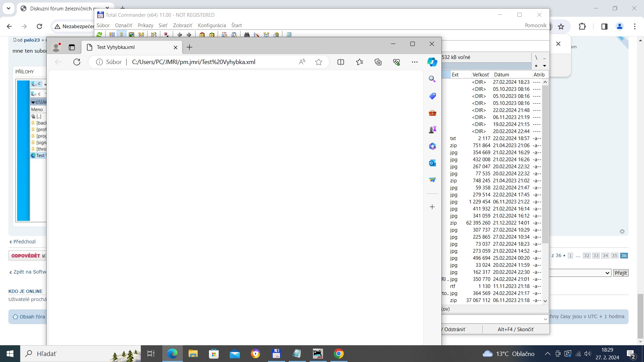Open Games chess icon in Edge sidebar
Screen dimensions: 644x362
(432, 130)
